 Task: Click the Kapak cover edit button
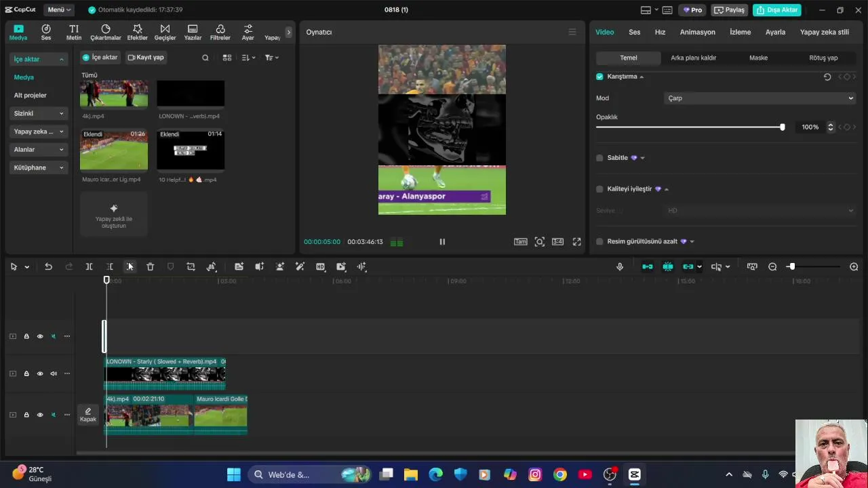(x=88, y=415)
